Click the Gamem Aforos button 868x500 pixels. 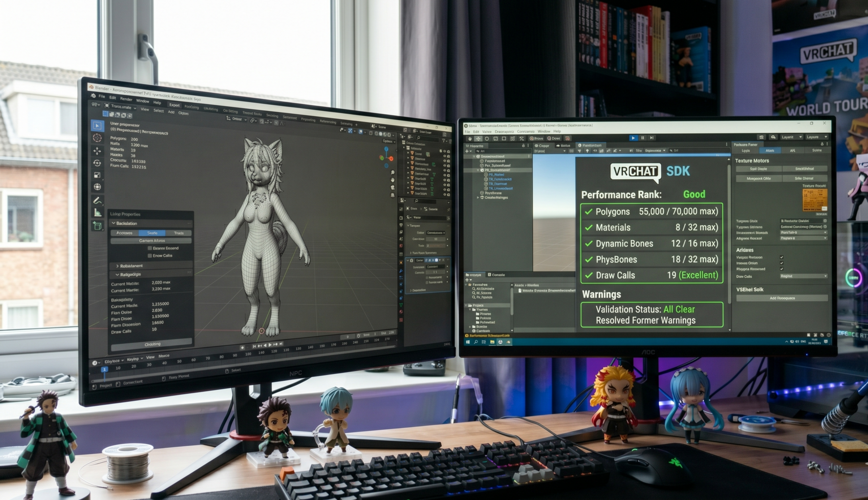pyautogui.click(x=151, y=241)
